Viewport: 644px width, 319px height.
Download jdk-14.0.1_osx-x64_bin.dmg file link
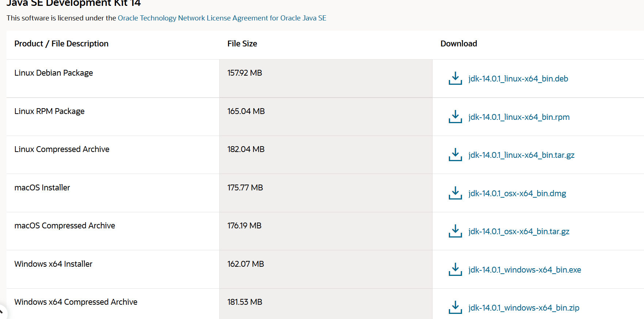tap(517, 193)
